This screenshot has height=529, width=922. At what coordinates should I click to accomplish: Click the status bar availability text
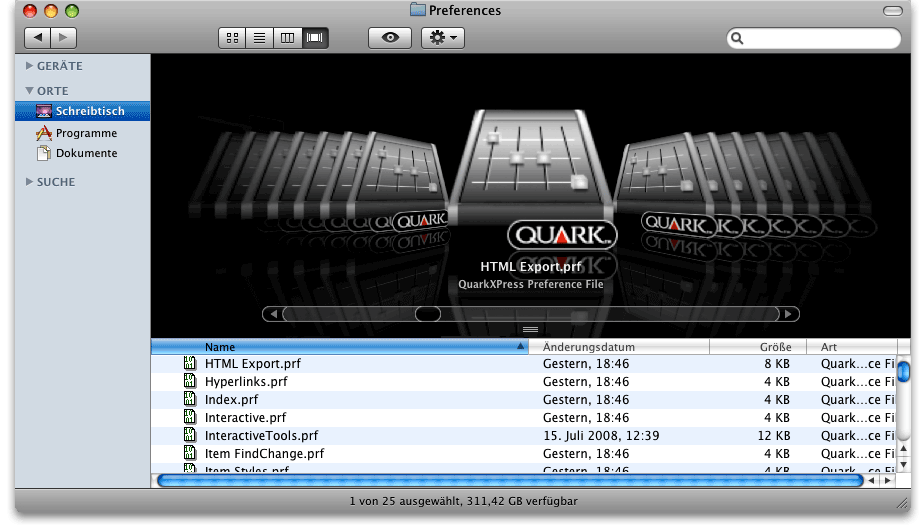(463, 501)
